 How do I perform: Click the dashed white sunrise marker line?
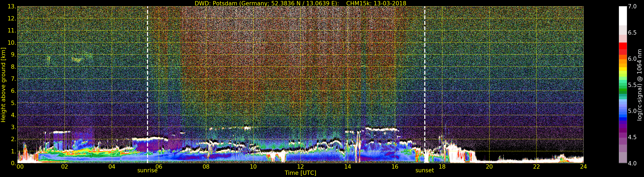pos(147,85)
